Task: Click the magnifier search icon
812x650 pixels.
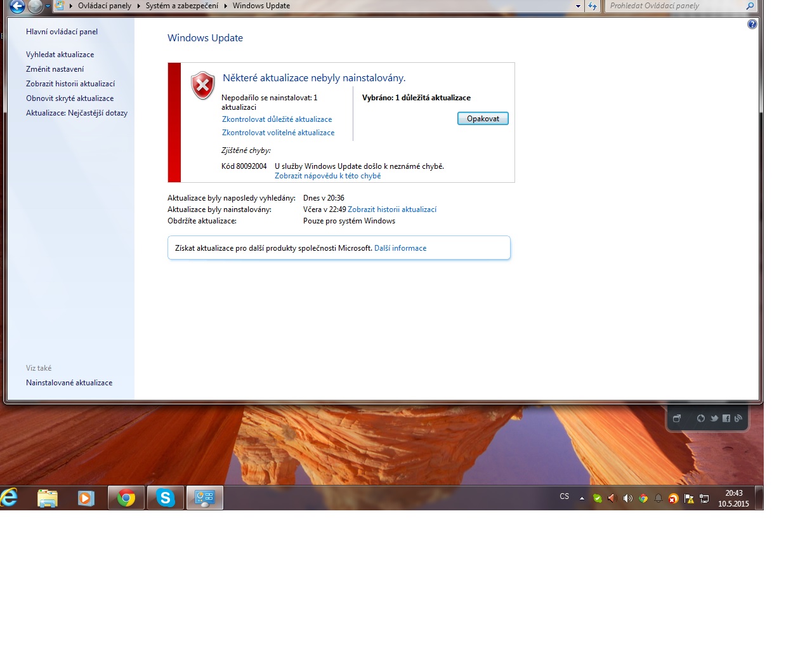Action: 750,6
